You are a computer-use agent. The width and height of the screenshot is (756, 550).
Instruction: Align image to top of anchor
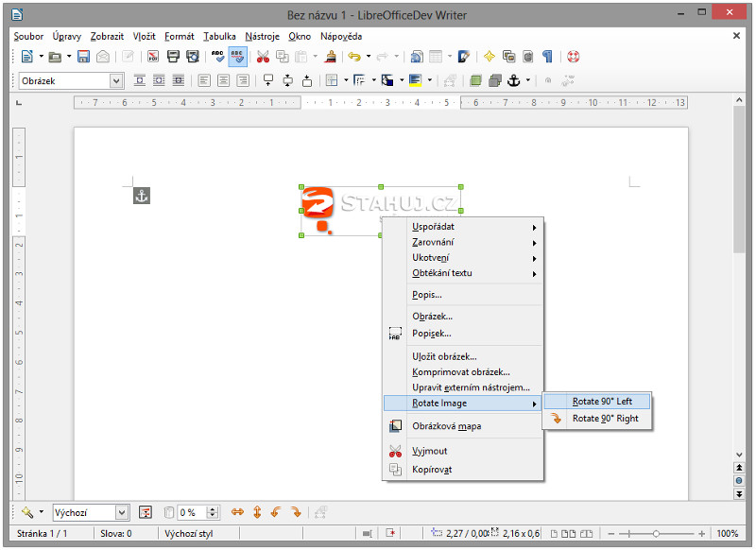pos(268,81)
